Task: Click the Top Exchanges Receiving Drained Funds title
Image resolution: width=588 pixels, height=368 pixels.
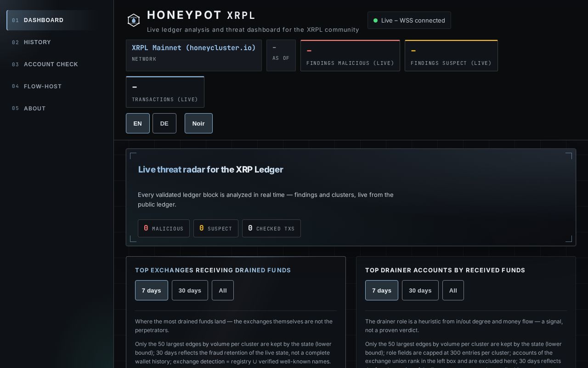Action: 213,270
